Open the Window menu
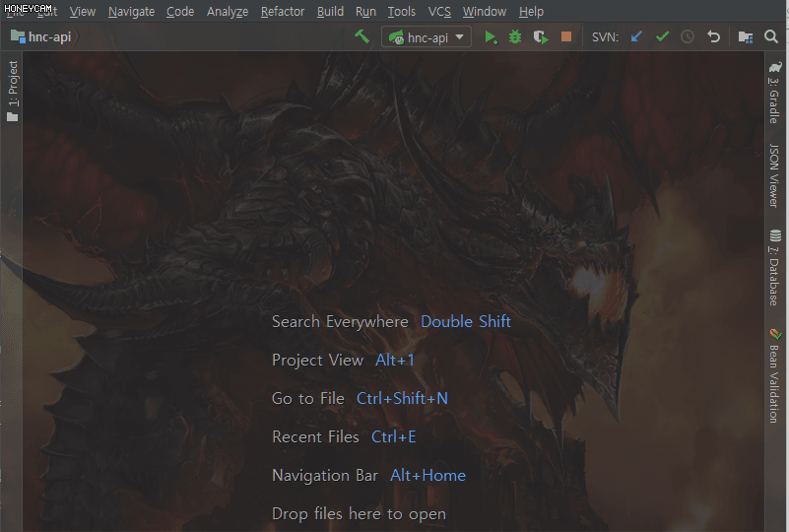 (485, 12)
